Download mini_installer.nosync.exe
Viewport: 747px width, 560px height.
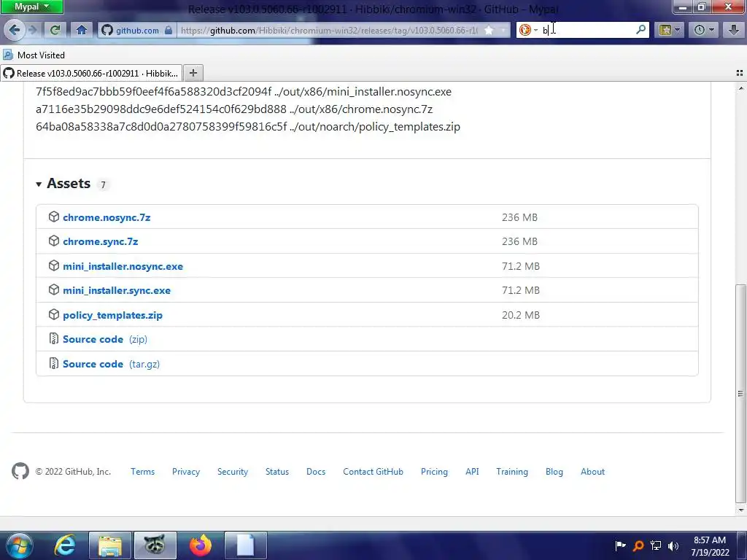pyautogui.click(x=123, y=266)
